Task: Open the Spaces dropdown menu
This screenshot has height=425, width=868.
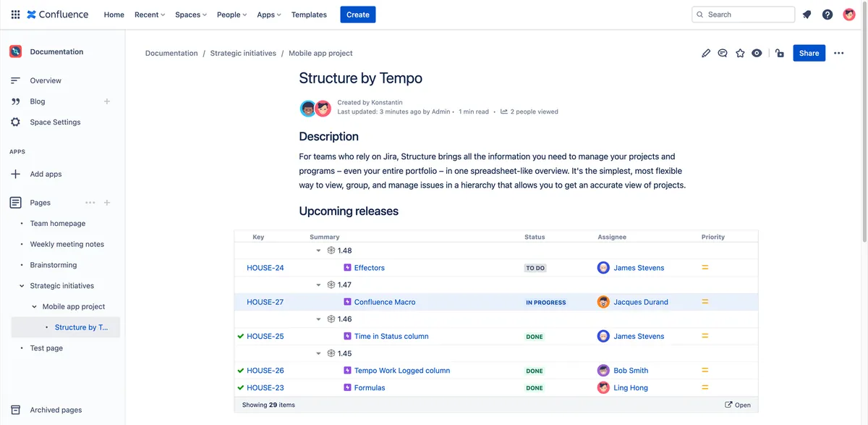Action: click(191, 14)
